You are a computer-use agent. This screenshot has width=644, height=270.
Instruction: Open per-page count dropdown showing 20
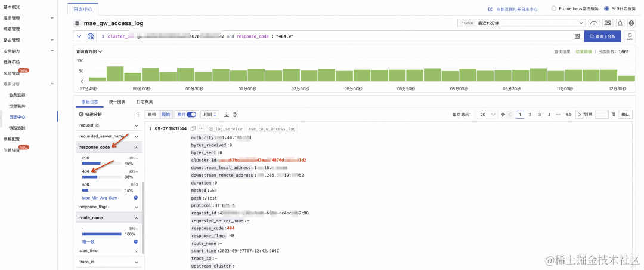point(487,115)
